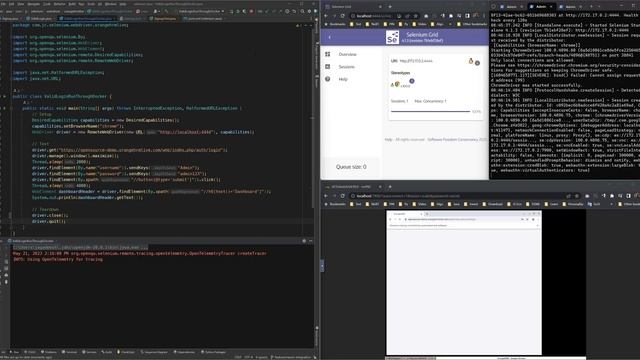
Task: Click gutter run arrow beside main method line
Action: pyautogui.click(x=4, y=108)
